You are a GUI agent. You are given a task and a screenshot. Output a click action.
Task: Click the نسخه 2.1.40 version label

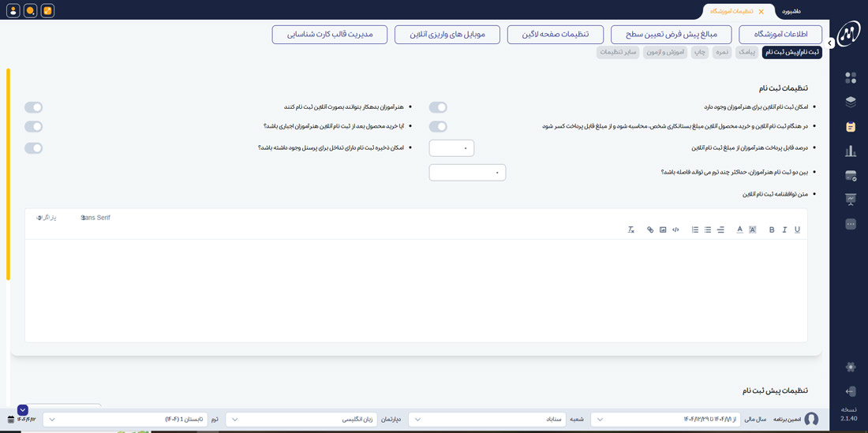848,413
